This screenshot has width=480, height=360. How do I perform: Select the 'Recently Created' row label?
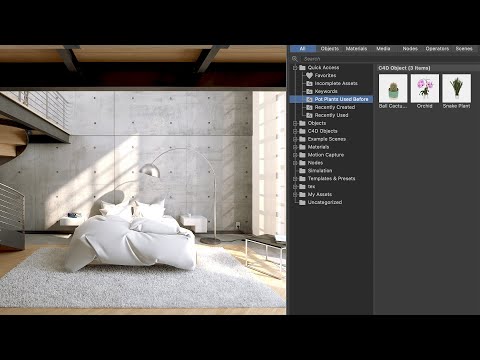coord(335,107)
